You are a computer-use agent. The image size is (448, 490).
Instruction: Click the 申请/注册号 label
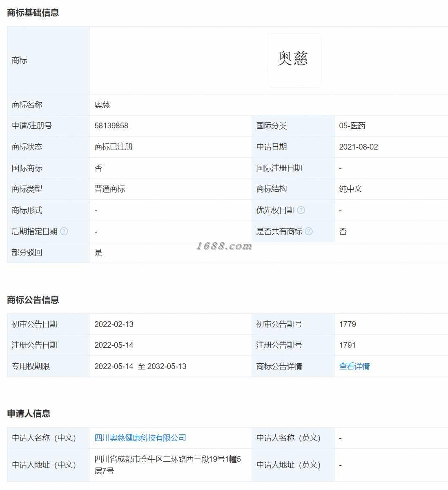coord(32,125)
